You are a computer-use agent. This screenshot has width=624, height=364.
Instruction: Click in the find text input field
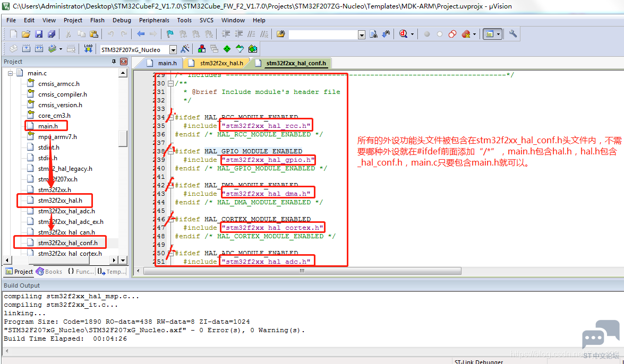tap(323, 34)
